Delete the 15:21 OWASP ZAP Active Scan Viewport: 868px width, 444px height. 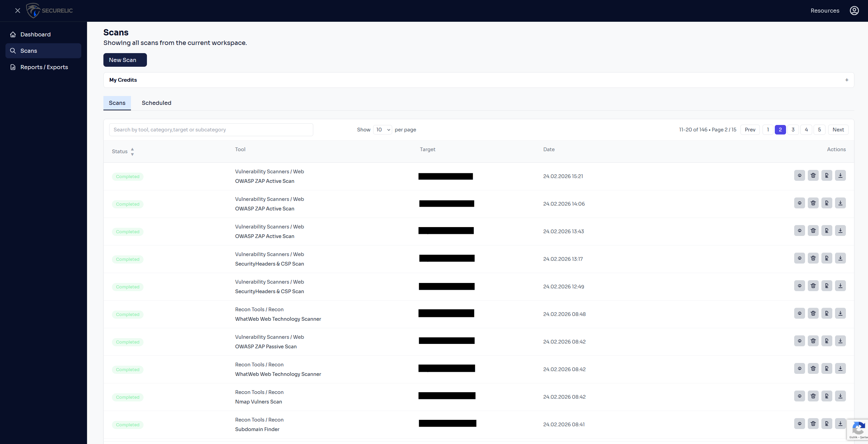click(x=813, y=176)
